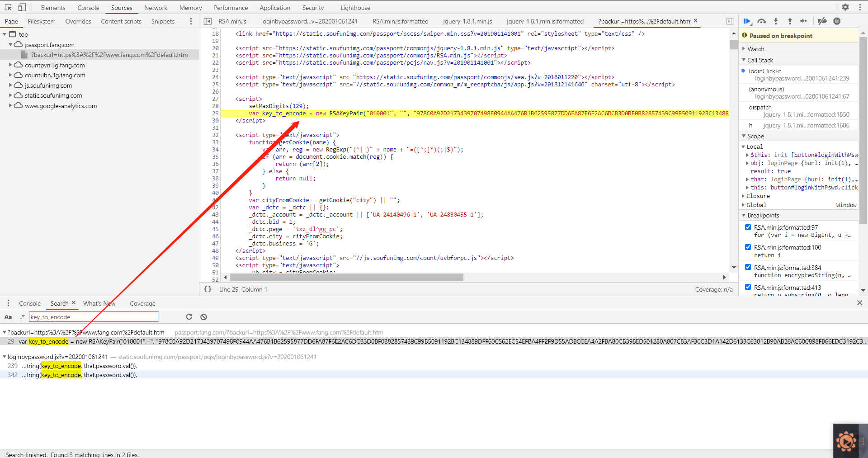Step out of current function

point(790,21)
